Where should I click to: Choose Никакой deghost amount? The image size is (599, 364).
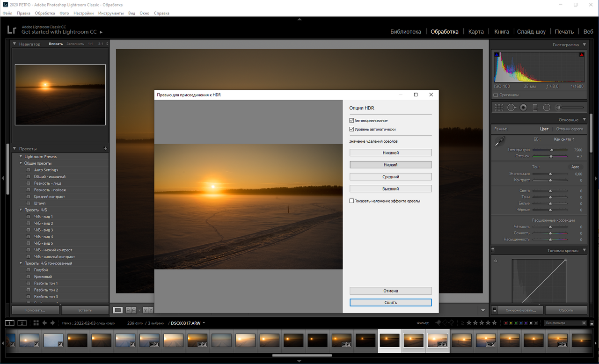[391, 153]
